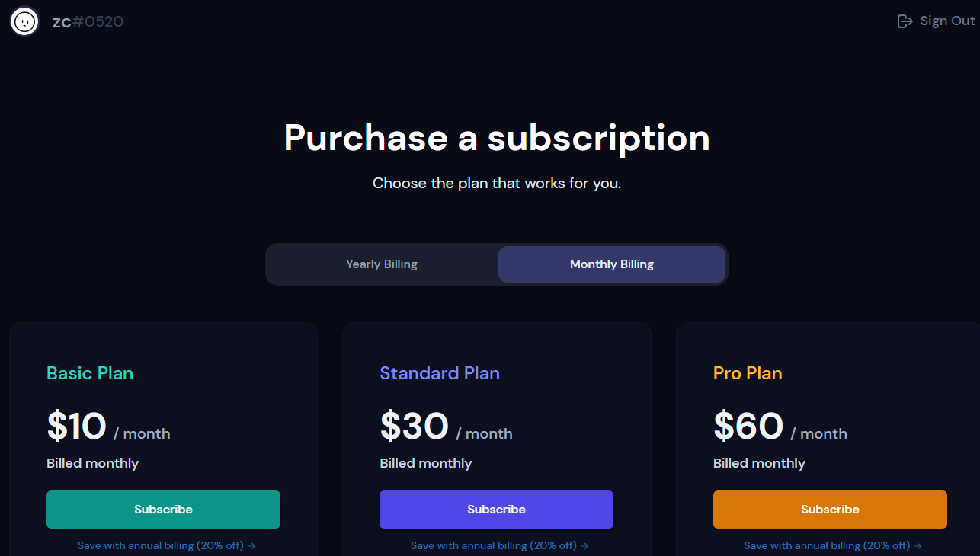Screen dimensions: 980x556
Task: Click the Basic Plan heading
Action: coord(90,373)
